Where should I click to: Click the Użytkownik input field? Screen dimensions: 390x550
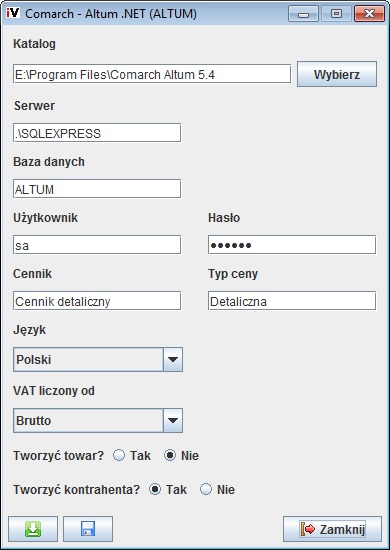click(x=97, y=245)
